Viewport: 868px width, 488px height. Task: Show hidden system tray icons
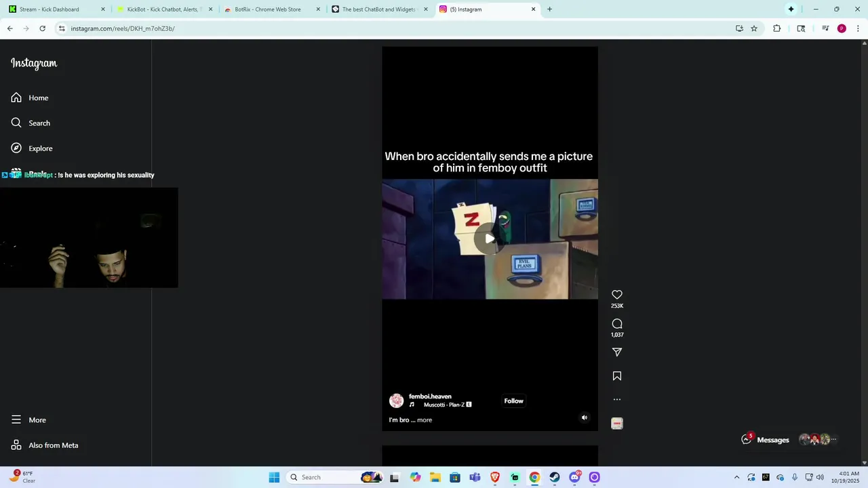[x=737, y=477]
